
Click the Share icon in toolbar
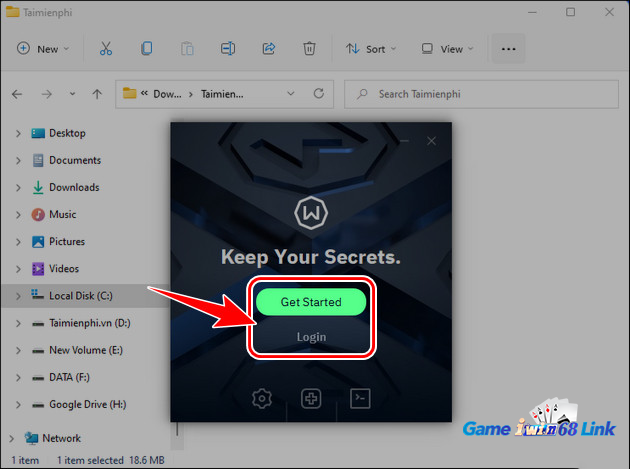pyautogui.click(x=269, y=48)
